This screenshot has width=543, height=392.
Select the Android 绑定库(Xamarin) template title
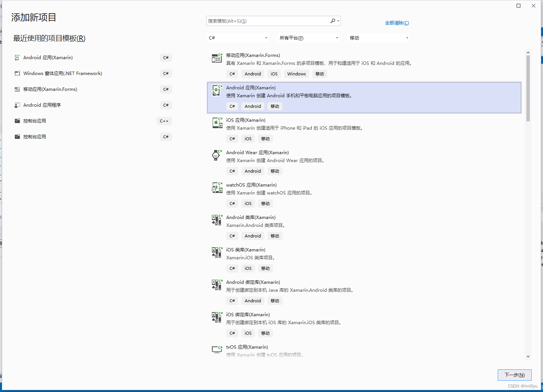(x=253, y=282)
